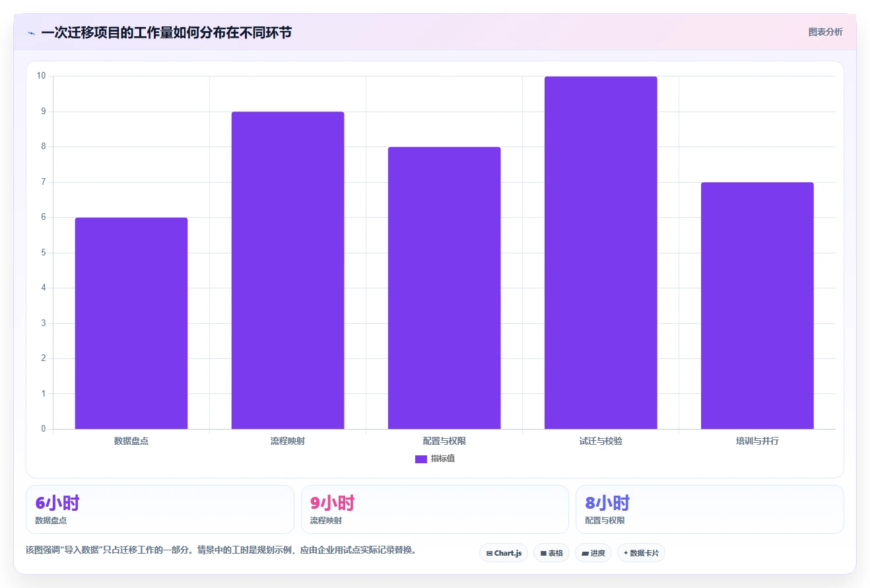Click the Chart.js tag chip

(504, 553)
